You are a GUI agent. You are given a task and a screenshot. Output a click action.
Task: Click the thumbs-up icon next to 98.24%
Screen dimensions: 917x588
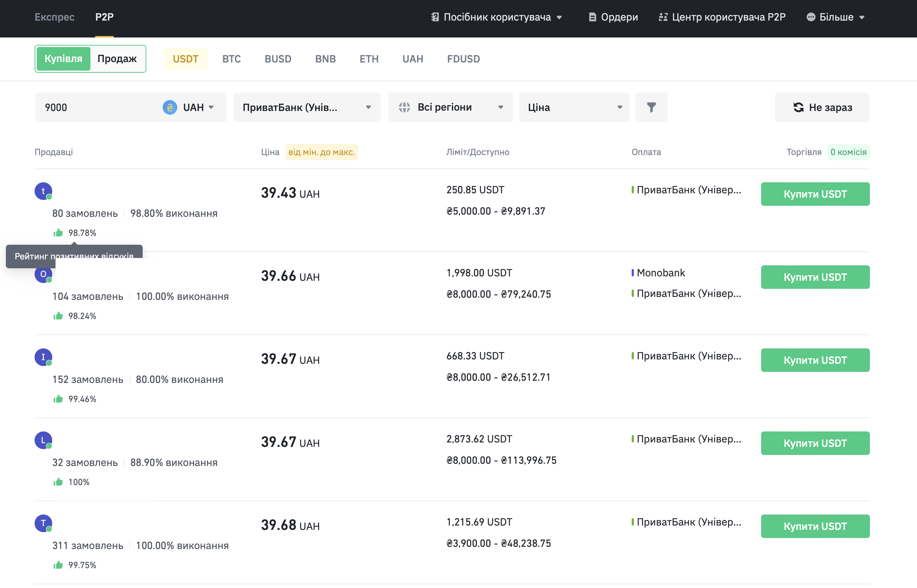pos(58,316)
